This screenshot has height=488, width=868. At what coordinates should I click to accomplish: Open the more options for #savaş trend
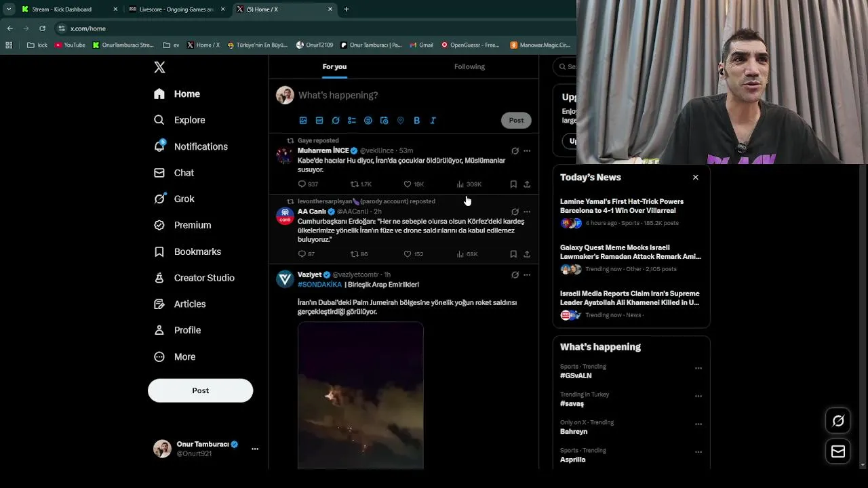click(698, 396)
